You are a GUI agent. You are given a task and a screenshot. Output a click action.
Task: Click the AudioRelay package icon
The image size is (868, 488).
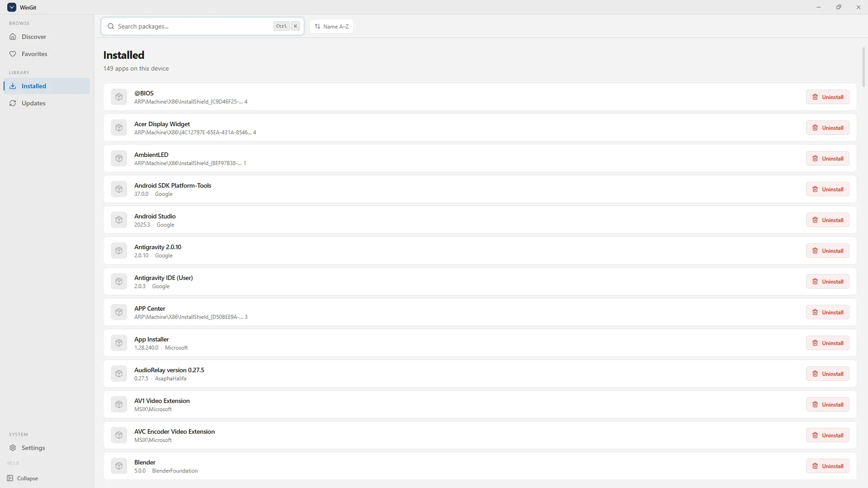pyautogui.click(x=119, y=374)
